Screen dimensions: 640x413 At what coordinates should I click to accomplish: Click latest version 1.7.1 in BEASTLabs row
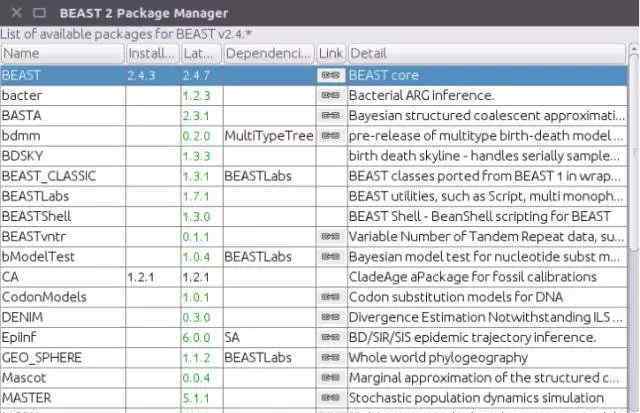click(196, 196)
